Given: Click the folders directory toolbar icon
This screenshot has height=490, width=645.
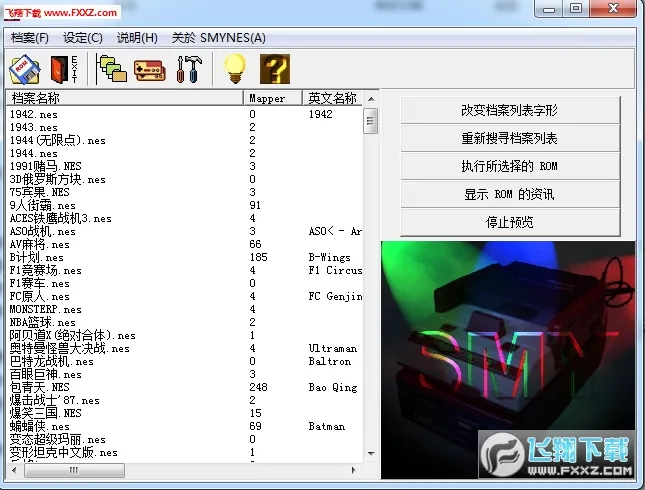Looking at the screenshot, I should [x=111, y=68].
